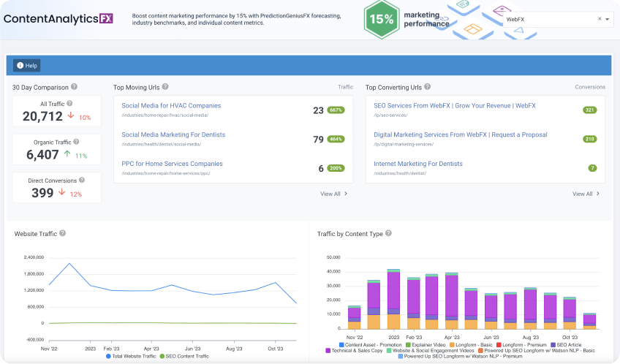
Task: Click help icon next to Direct Conversions
Action: click(82, 181)
